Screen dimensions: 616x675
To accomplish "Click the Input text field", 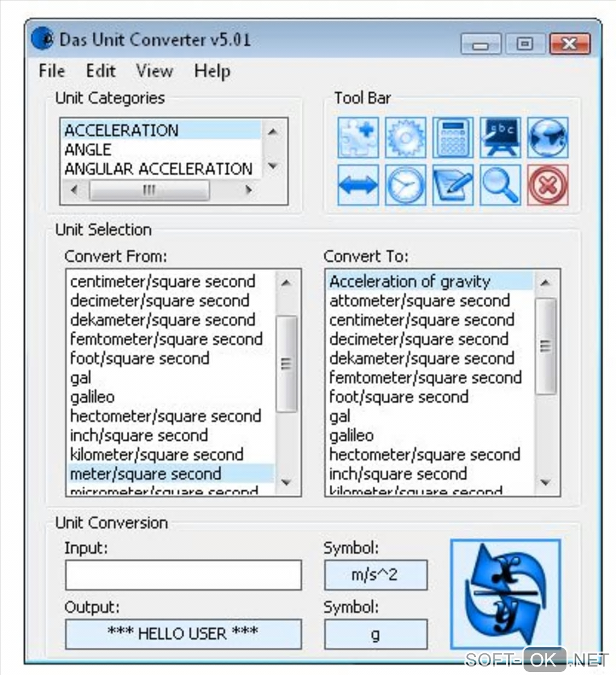I will click(184, 575).
